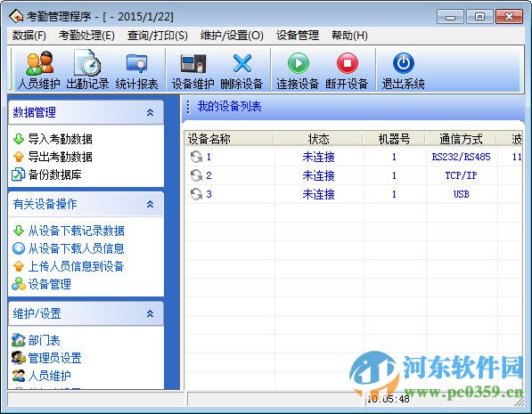Click 管理员设置 icon
This screenshot has height=414, width=532.
[x=19, y=358]
